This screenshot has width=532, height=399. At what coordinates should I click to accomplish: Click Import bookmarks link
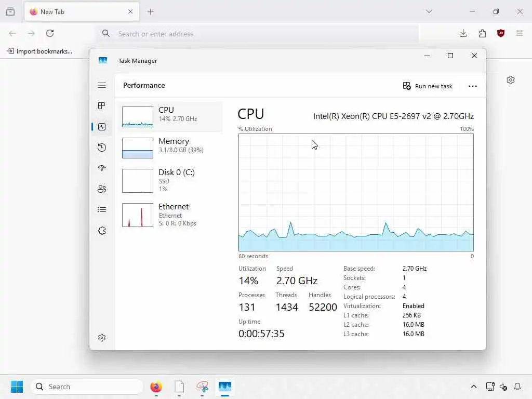(x=39, y=51)
